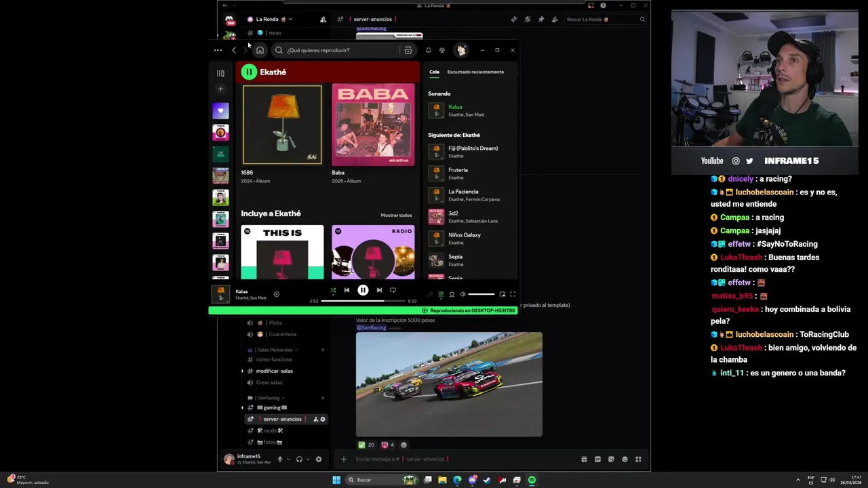Image resolution: width=868 pixels, height=488 pixels.
Task: Open the Baba album cover
Action: 373,125
